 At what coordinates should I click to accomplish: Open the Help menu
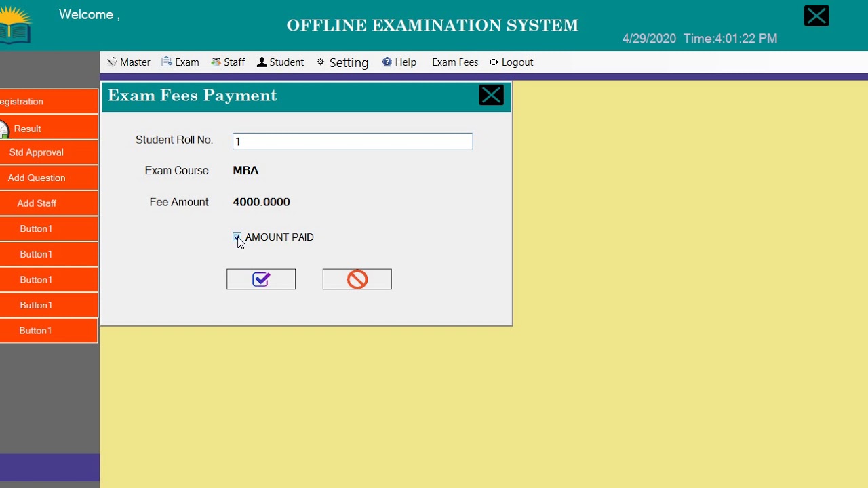(x=399, y=62)
